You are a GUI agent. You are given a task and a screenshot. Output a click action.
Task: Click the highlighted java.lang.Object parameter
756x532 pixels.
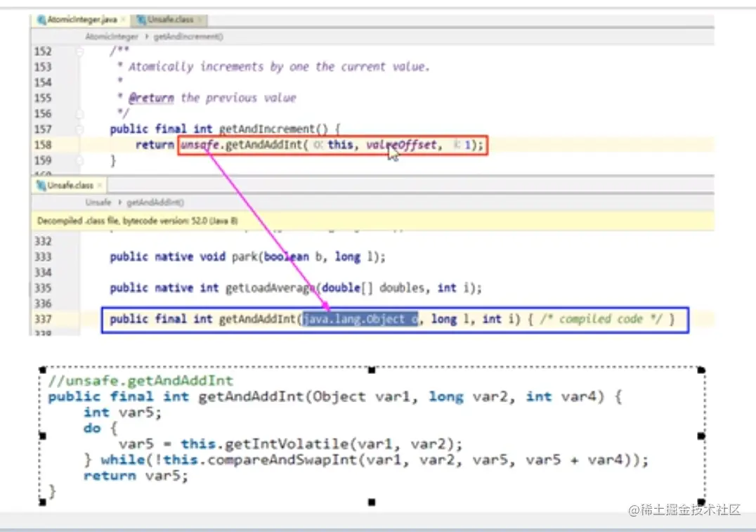pos(360,319)
